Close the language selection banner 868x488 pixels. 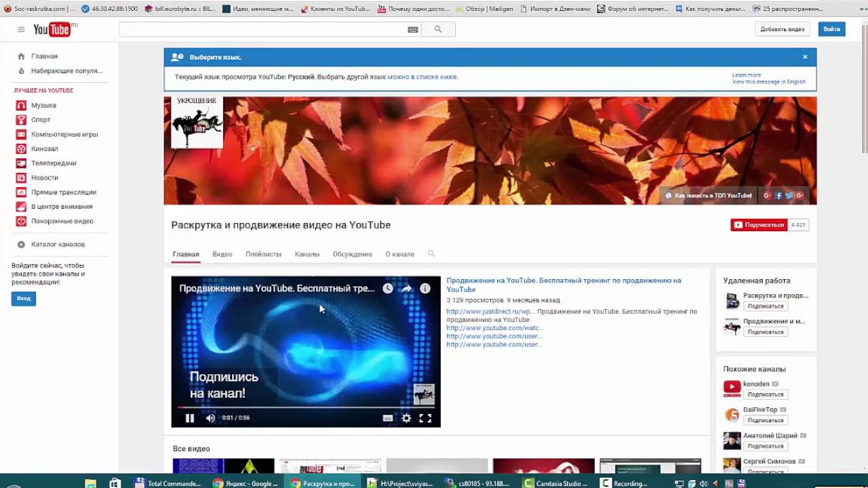coord(805,57)
